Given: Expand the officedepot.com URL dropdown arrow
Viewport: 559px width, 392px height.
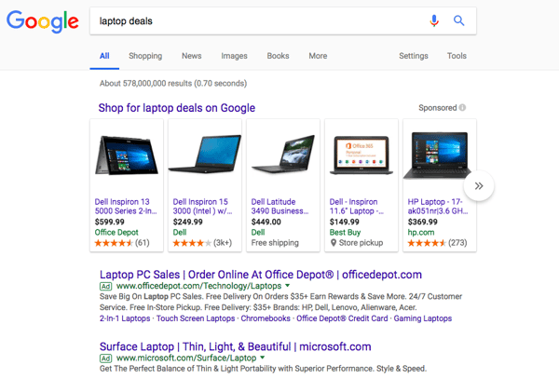Looking at the screenshot, I should 288,287.
